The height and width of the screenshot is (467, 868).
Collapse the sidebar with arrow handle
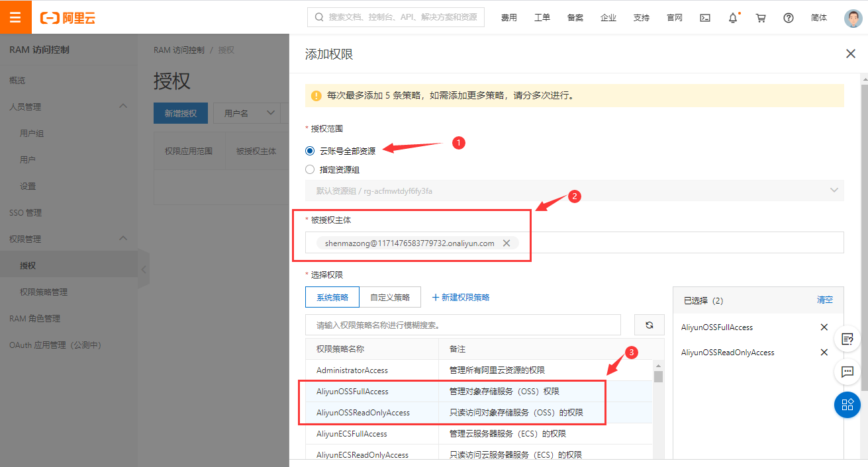144,269
